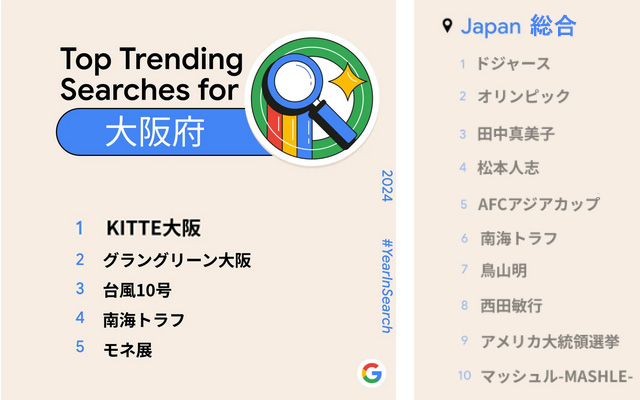This screenshot has height=400, width=640.
Task: Click 鳥山明 in the Japan list
Action: click(x=504, y=271)
